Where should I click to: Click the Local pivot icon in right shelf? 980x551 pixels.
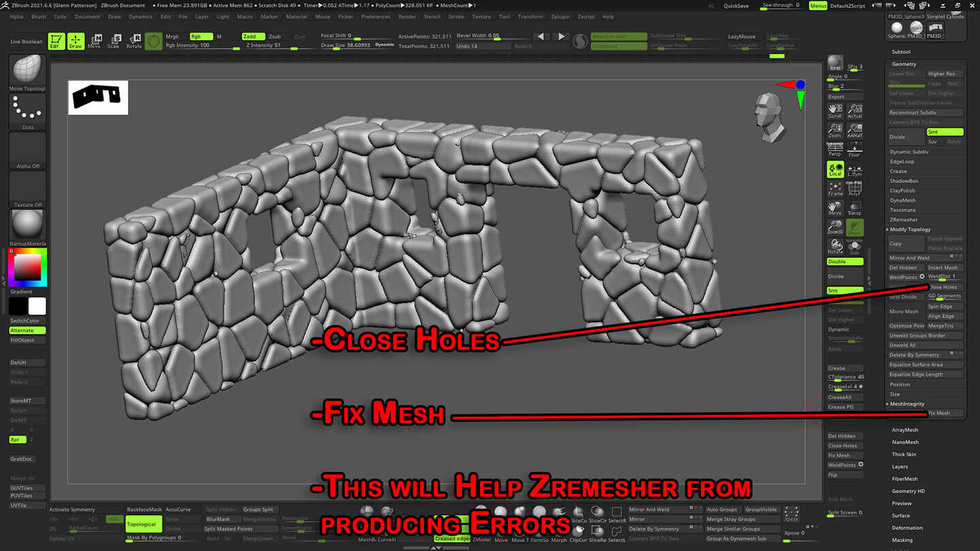[834, 169]
